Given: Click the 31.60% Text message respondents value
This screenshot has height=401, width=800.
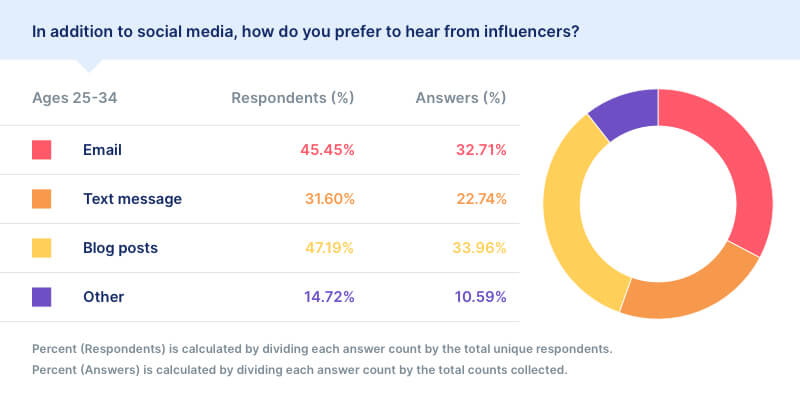Looking at the screenshot, I should pos(330,199).
